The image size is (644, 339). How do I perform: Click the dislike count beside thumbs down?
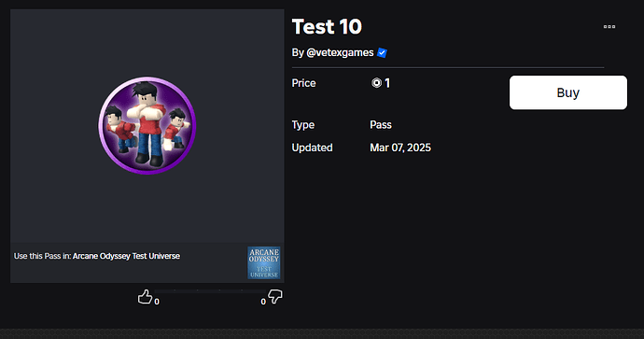pos(263,302)
